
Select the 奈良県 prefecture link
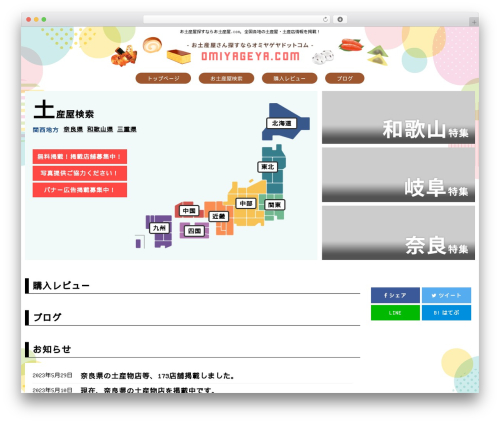coord(73,129)
